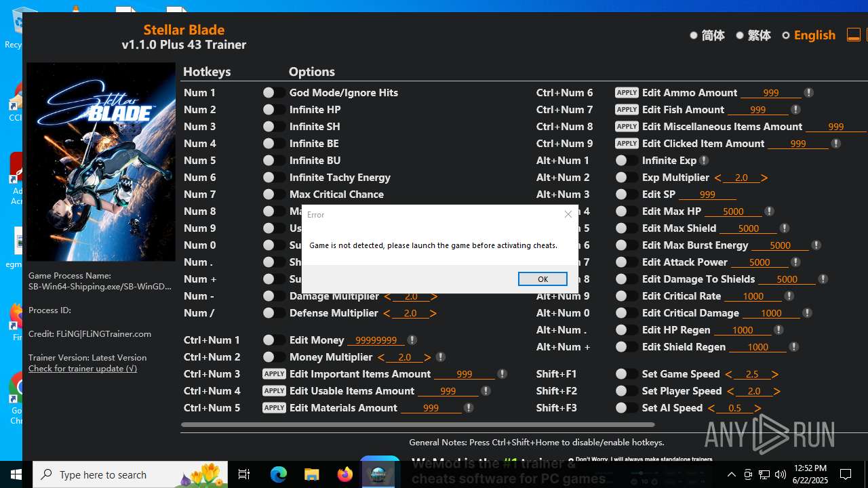Image resolution: width=868 pixels, height=488 pixels.
Task: Click Check for trainer update link
Action: click(x=83, y=369)
